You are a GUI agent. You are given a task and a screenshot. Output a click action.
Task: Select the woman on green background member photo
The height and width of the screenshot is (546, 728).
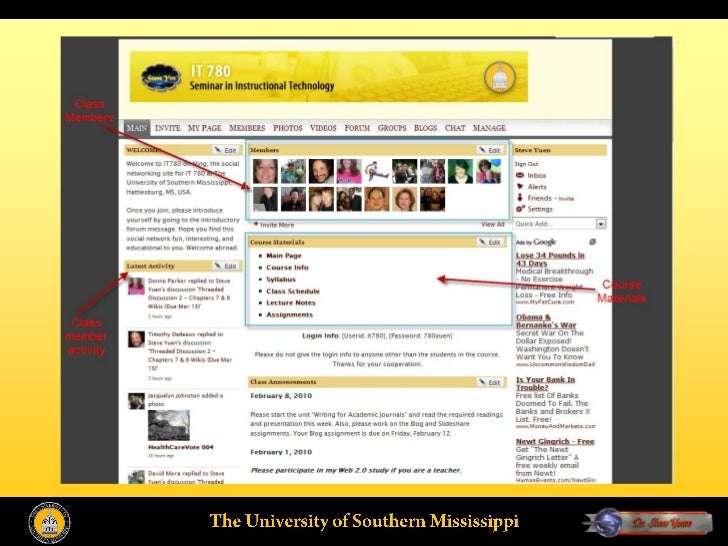point(460,171)
